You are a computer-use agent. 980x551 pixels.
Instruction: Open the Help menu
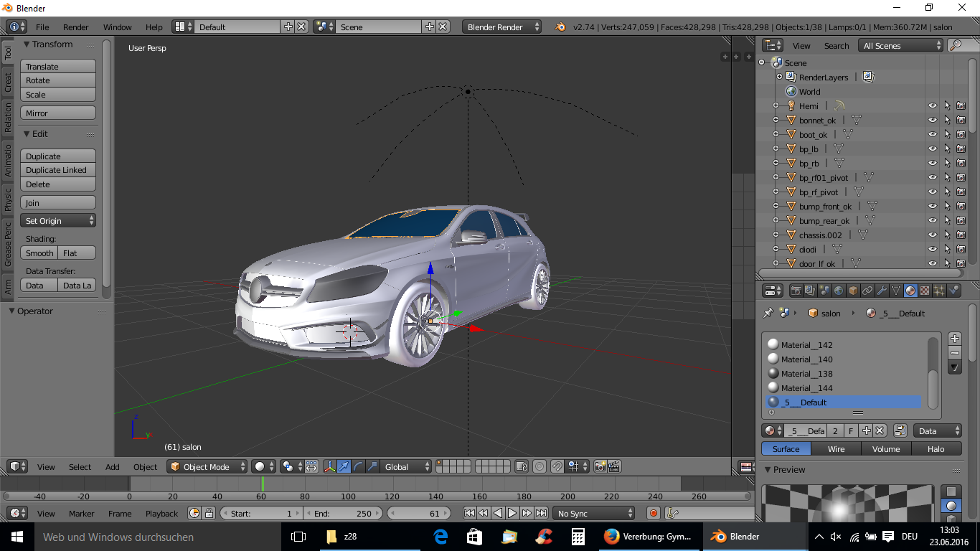pyautogui.click(x=154, y=27)
